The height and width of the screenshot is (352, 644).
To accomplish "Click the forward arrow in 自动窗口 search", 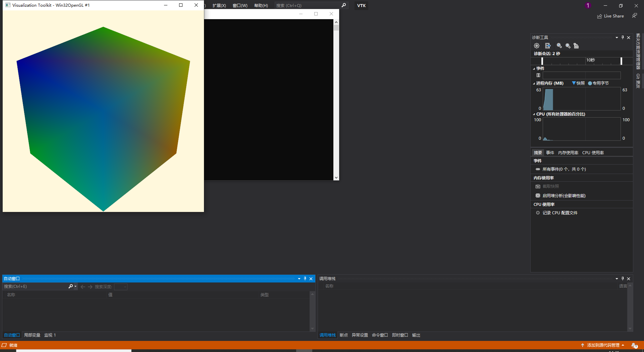I will pos(90,287).
